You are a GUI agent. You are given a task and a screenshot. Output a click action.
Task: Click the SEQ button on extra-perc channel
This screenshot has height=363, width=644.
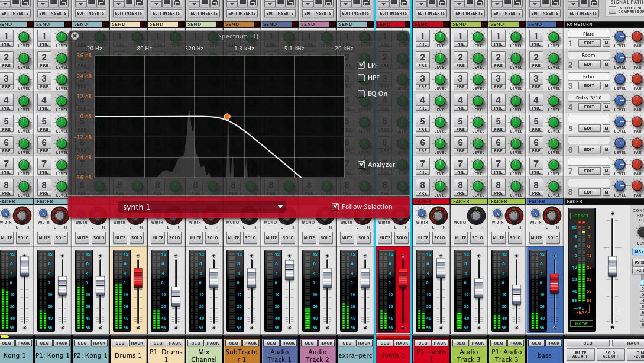347,343
